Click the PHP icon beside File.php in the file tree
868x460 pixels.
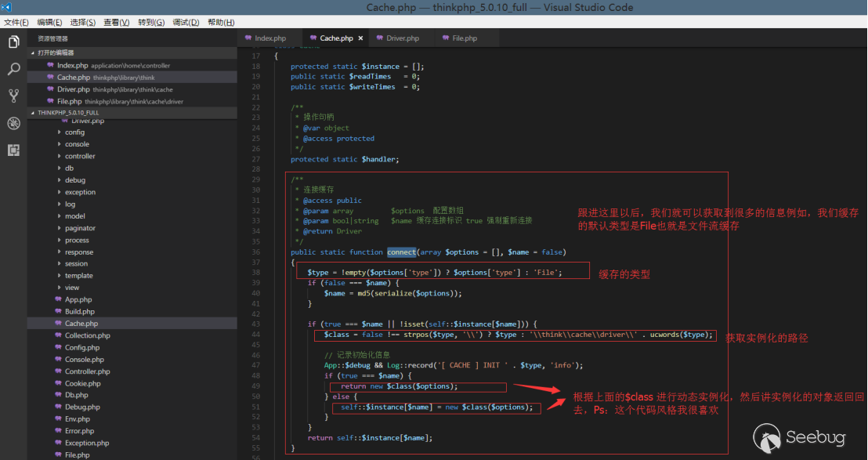tap(58, 455)
